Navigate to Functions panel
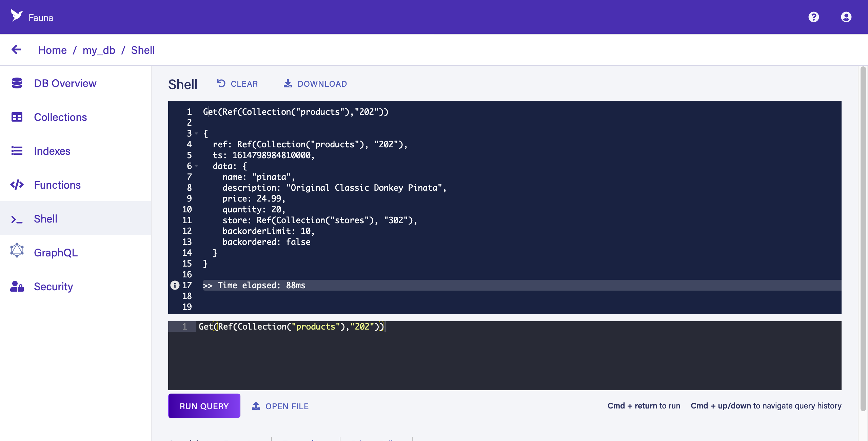This screenshot has height=441, width=868. click(56, 185)
